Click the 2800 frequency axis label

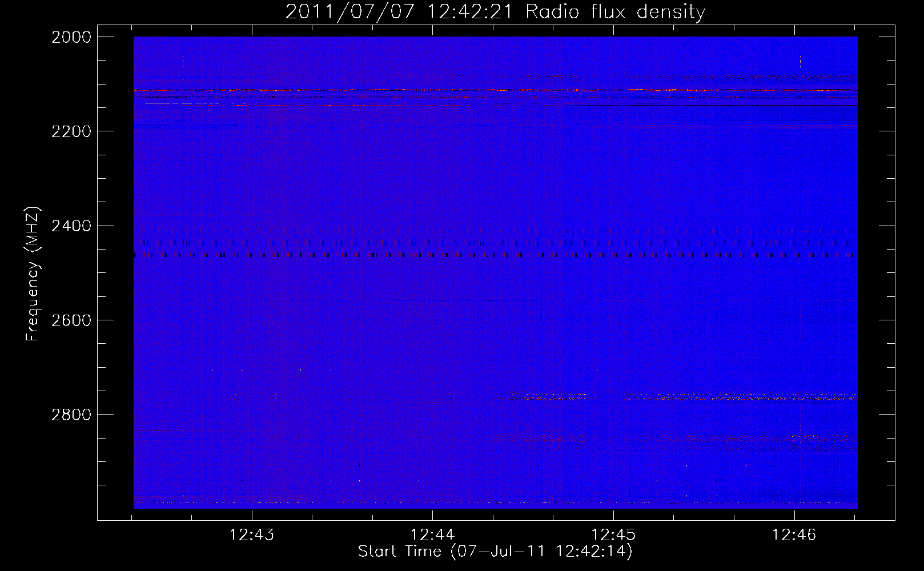pyautogui.click(x=71, y=415)
